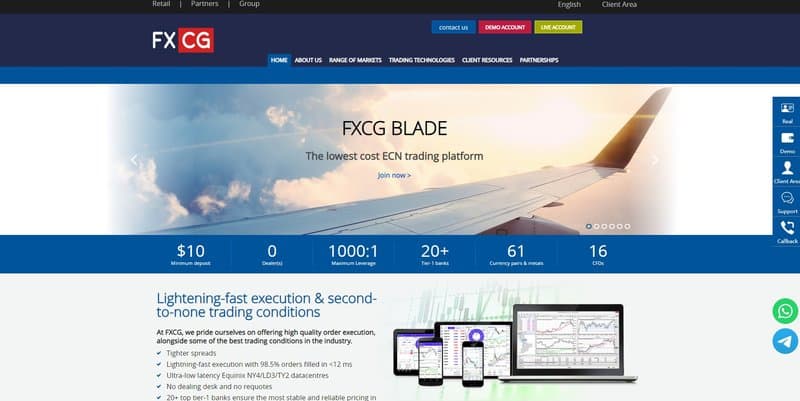Switch to the Retail section
The height and width of the screenshot is (401, 800).
(161, 4)
